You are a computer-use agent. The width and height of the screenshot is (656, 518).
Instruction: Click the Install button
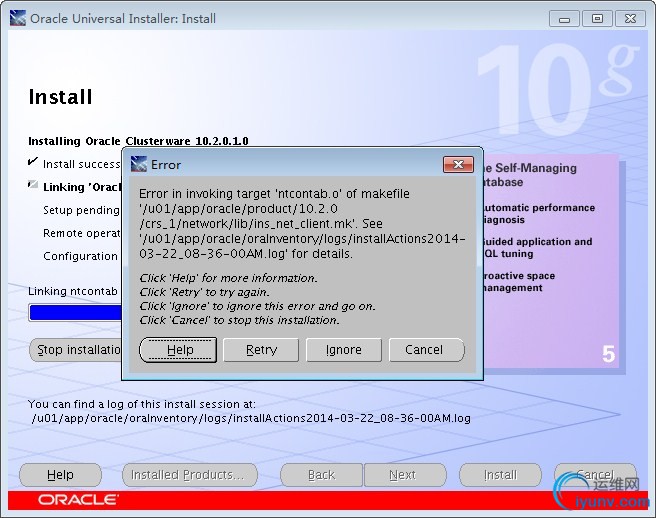click(500, 475)
